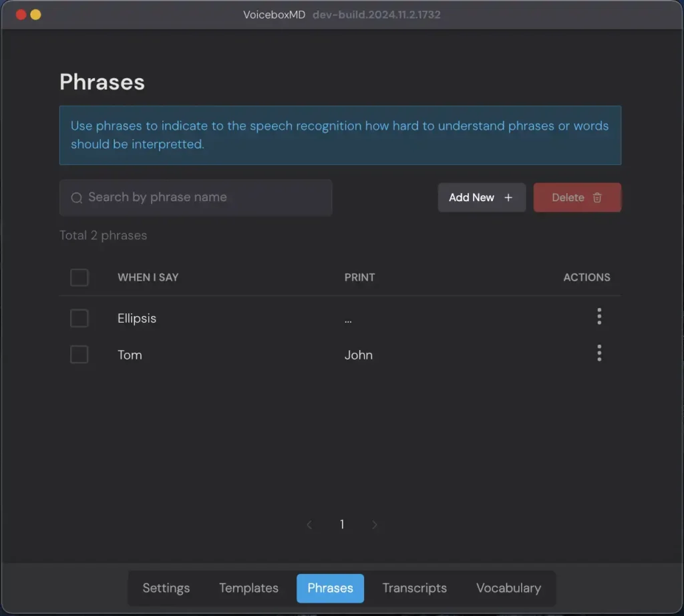Open the Templates tab
Screen dimensions: 684x616
[248, 589]
